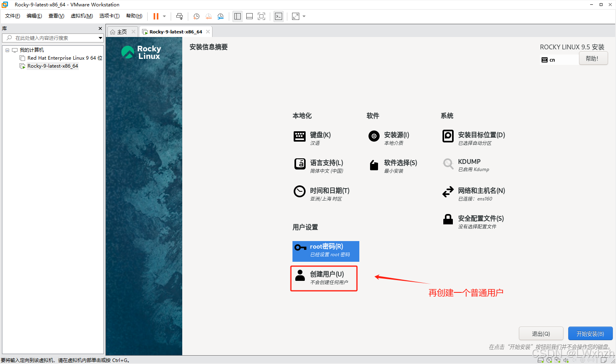Open power options dropdown beside pause button
Screen dimensions: 616x364
click(164, 16)
